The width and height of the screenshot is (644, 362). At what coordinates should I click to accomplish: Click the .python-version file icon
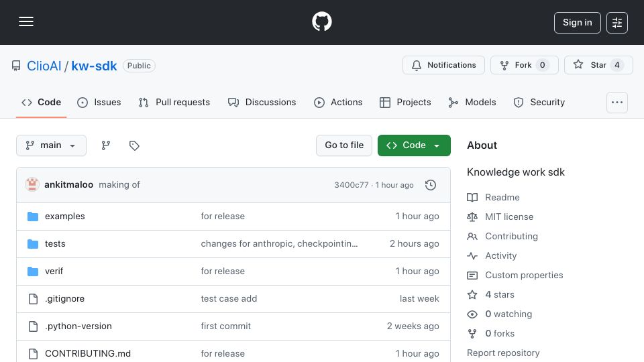point(33,326)
